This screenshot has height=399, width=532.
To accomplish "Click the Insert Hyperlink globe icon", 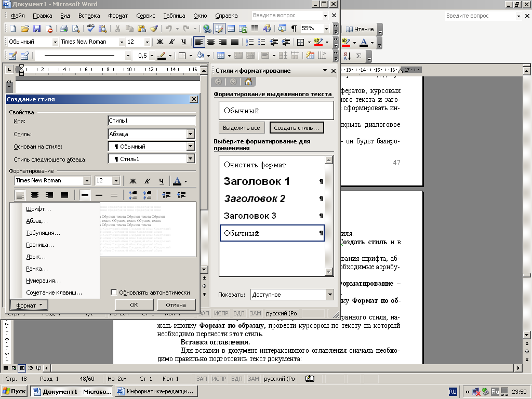I will [207, 29].
